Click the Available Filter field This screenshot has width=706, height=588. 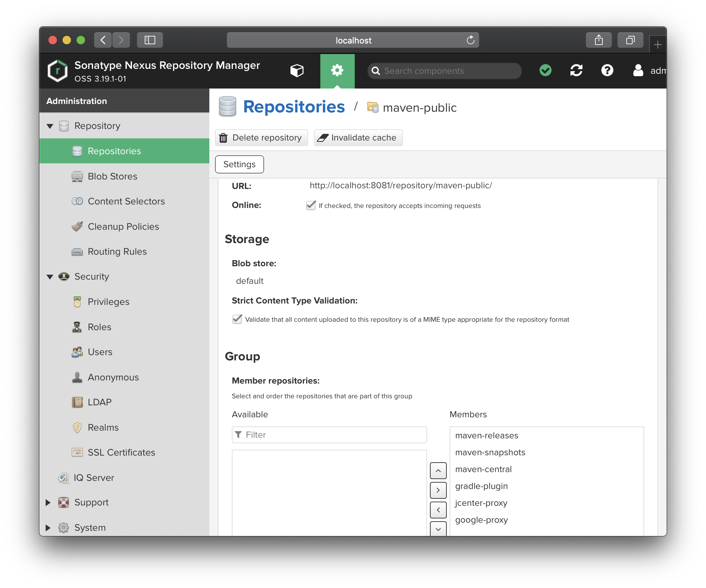point(329,435)
